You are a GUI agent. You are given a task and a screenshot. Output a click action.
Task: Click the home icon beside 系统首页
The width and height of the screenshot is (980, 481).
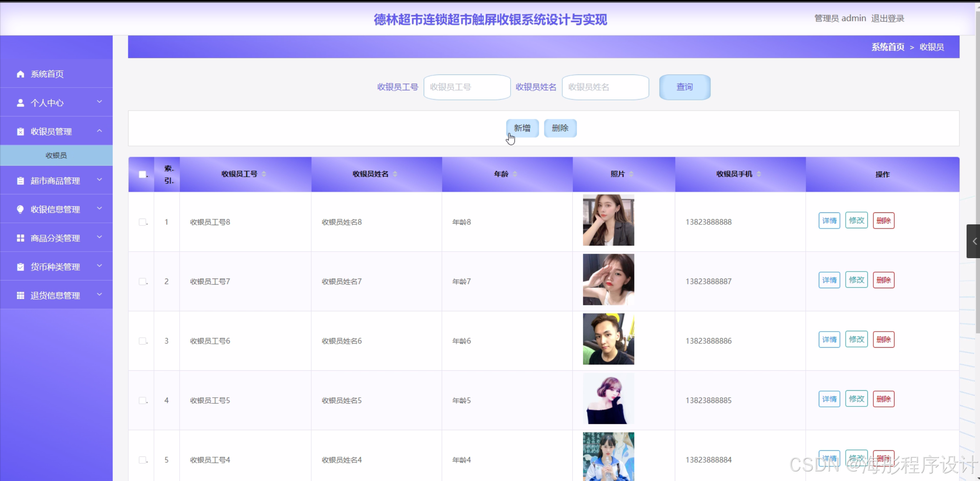coord(20,74)
